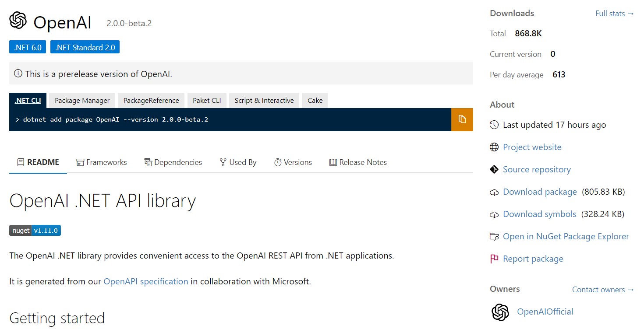Click the Contact owners link

coord(603,290)
